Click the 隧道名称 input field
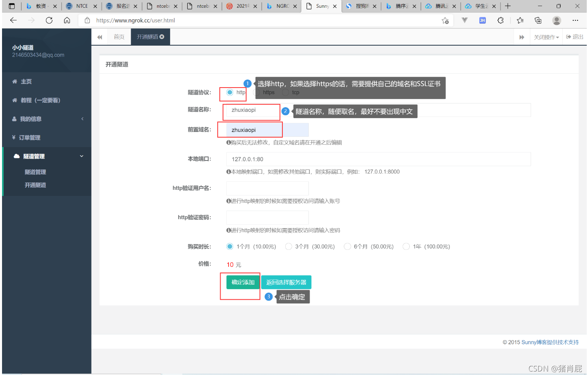 pos(378,110)
